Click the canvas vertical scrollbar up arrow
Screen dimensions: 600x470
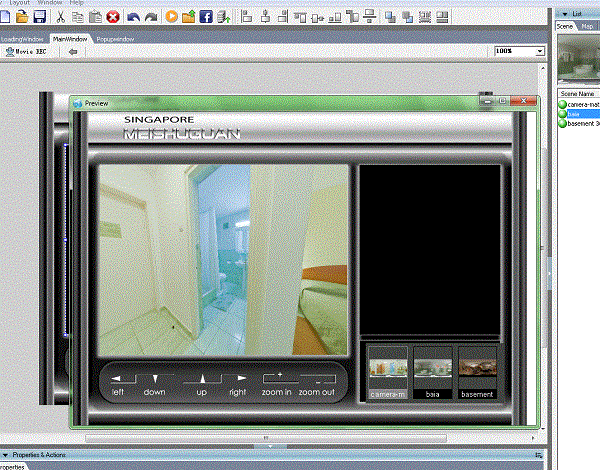click(543, 68)
